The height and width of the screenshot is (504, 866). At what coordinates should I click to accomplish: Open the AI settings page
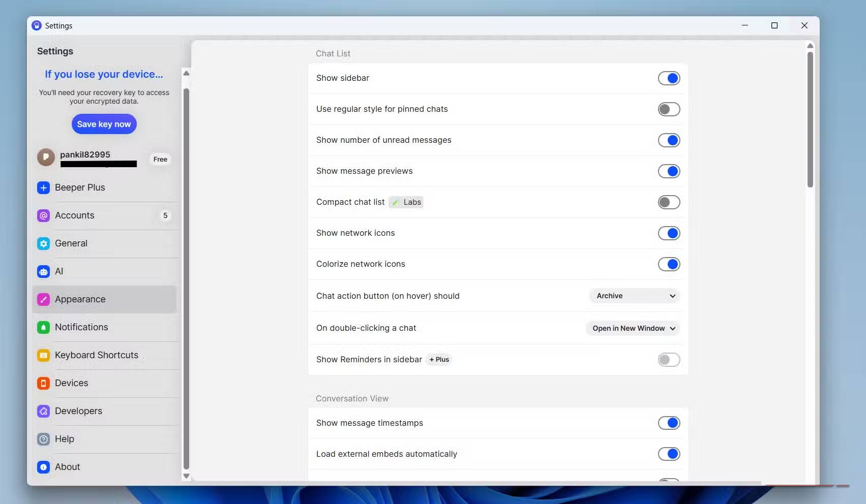[59, 271]
